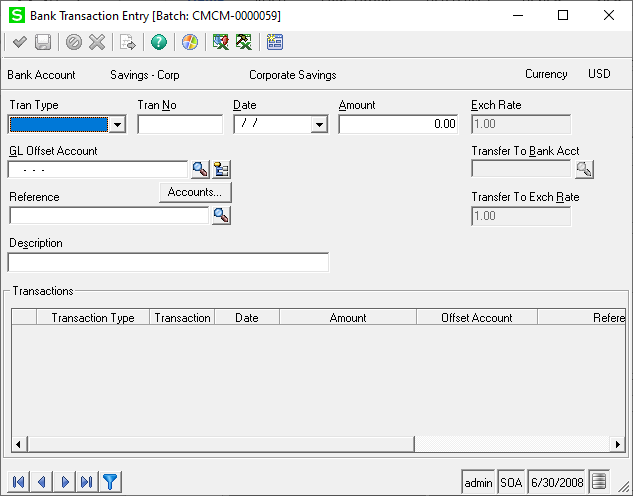The width and height of the screenshot is (633, 496).
Task: Click the Transaction Type column header
Action: pyautogui.click(x=92, y=318)
